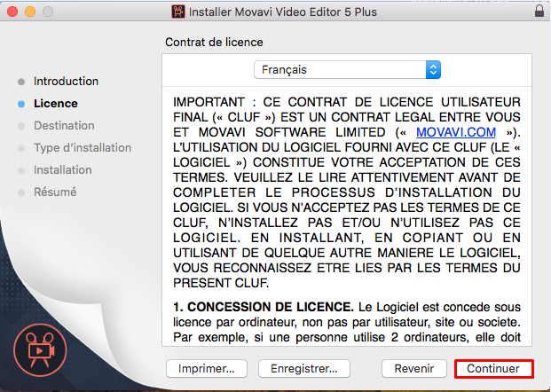The width and height of the screenshot is (551, 392).
Task: Select the Résumé step
Action: coord(55,192)
